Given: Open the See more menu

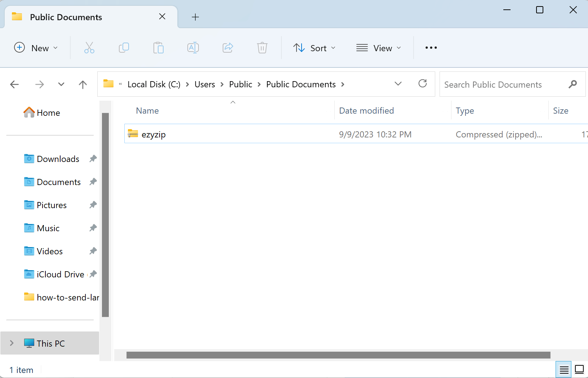Looking at the screenshot, I should [431, 48].
